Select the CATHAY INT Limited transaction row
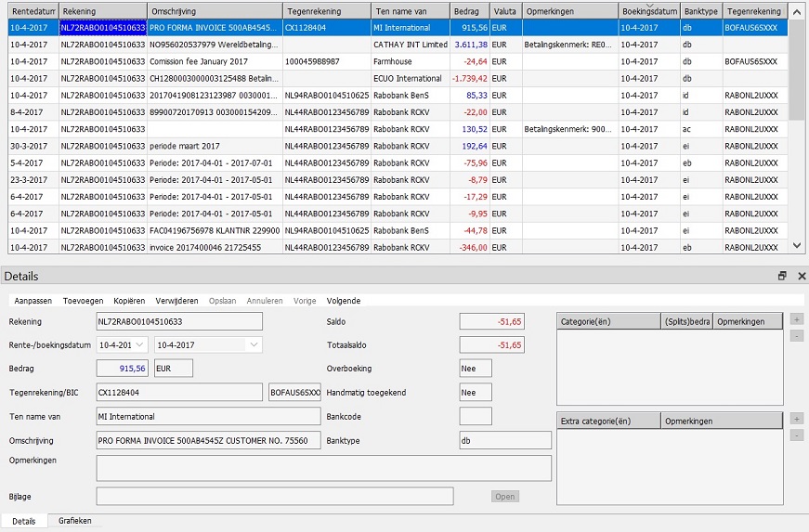809x532 pixels. click(x=409, y=45)
